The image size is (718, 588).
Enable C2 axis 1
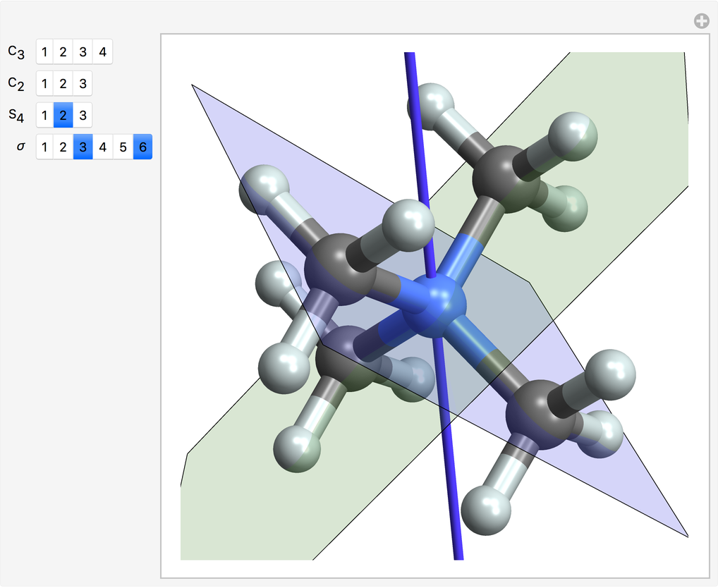(x=44, y=84)
